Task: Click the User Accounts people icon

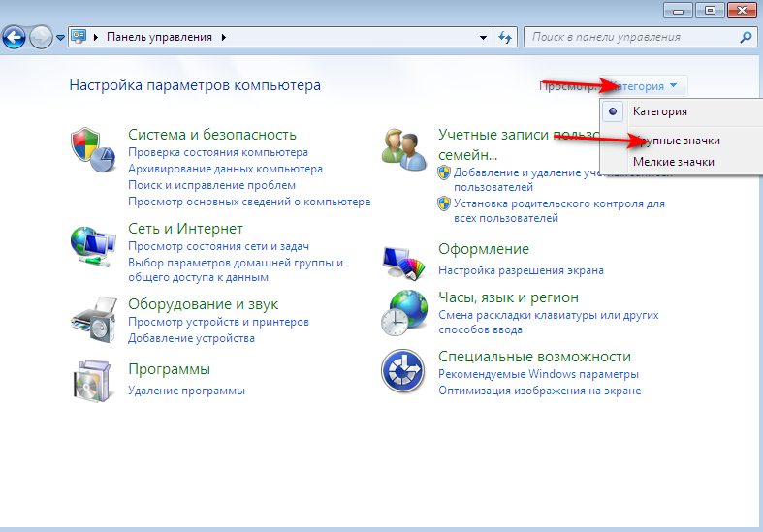Action: click(403, 150)
